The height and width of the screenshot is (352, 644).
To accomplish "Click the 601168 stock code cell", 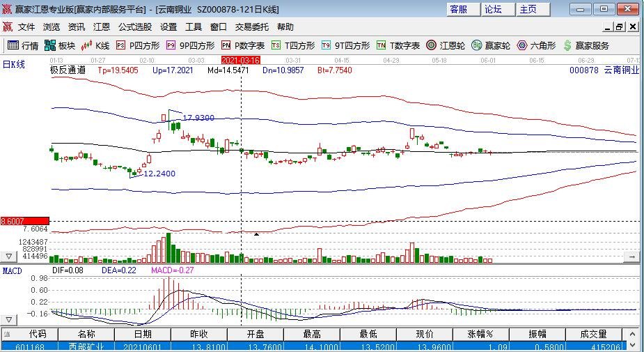I will coord(31,347).
